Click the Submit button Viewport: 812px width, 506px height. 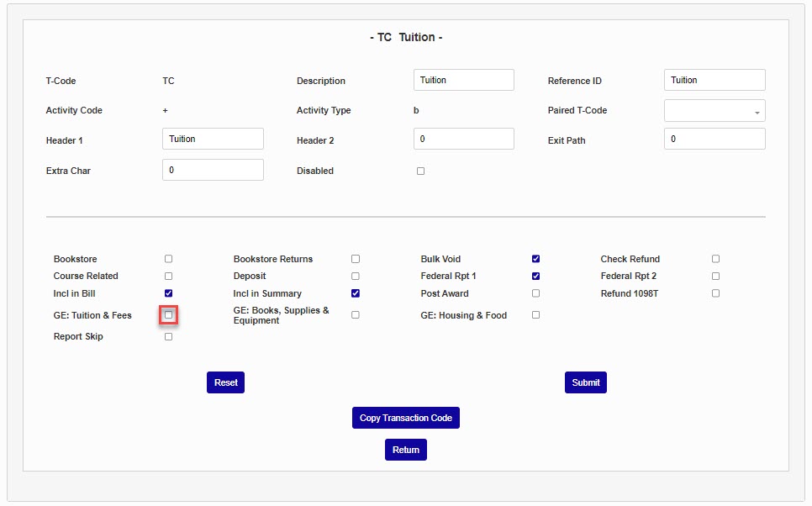[585, 382]
